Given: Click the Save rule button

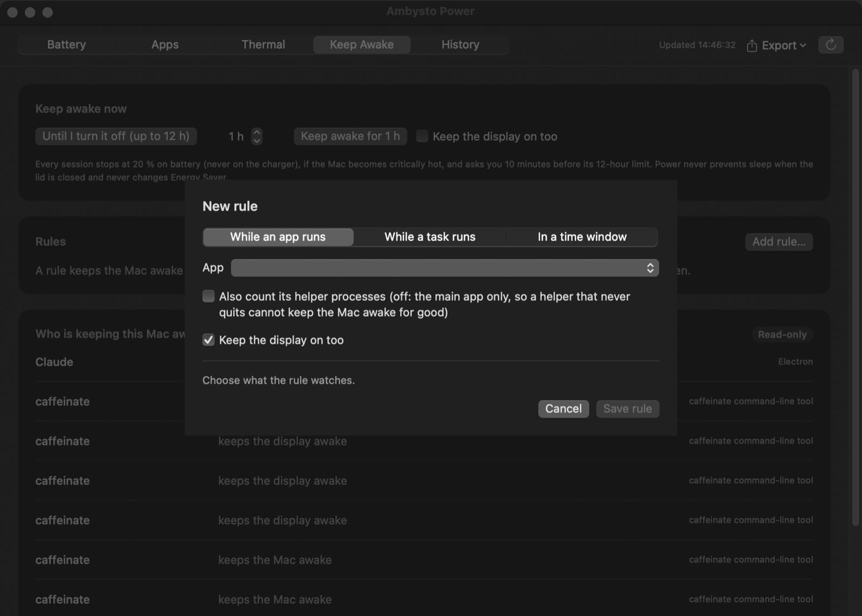Looking at the screenshot, I should pyautogui.click(x=628, y=409).
